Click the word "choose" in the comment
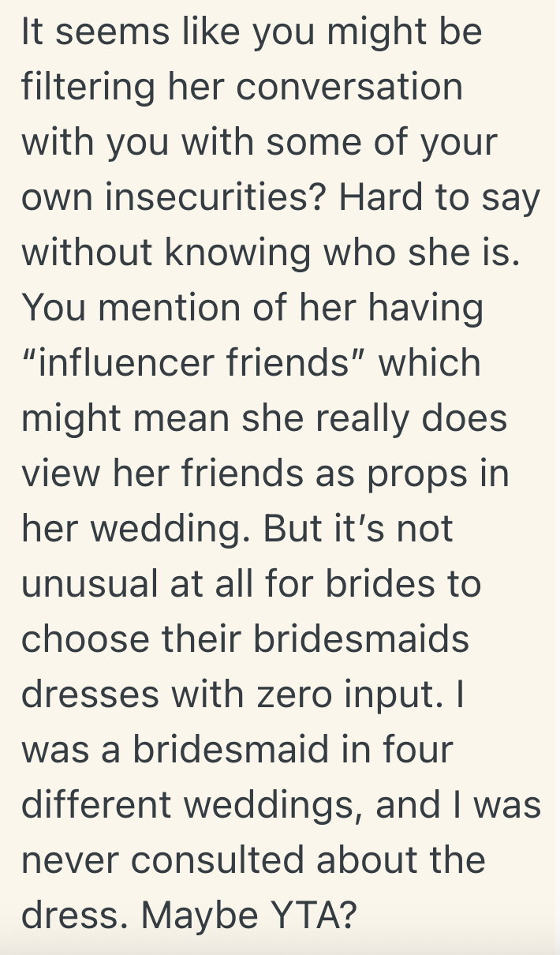 (x=83, y=639)
